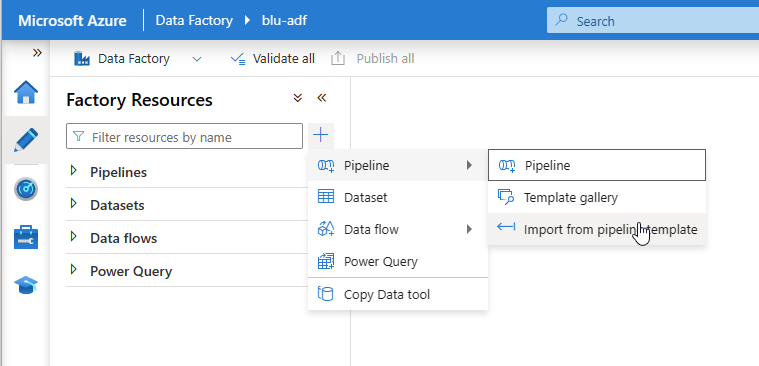Image resolution: width=759 pixels, height=366 pixels.
Task: Choose Pipeline in the add-resource menu
Action: click(x=397, y=165)
